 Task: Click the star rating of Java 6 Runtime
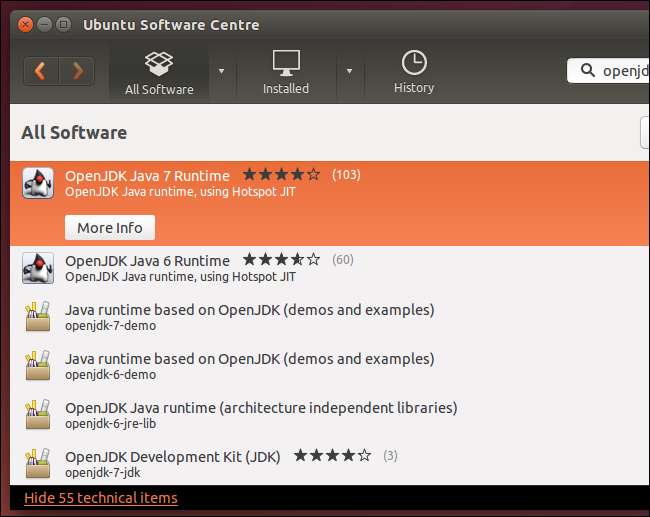[x=281, y=260]
